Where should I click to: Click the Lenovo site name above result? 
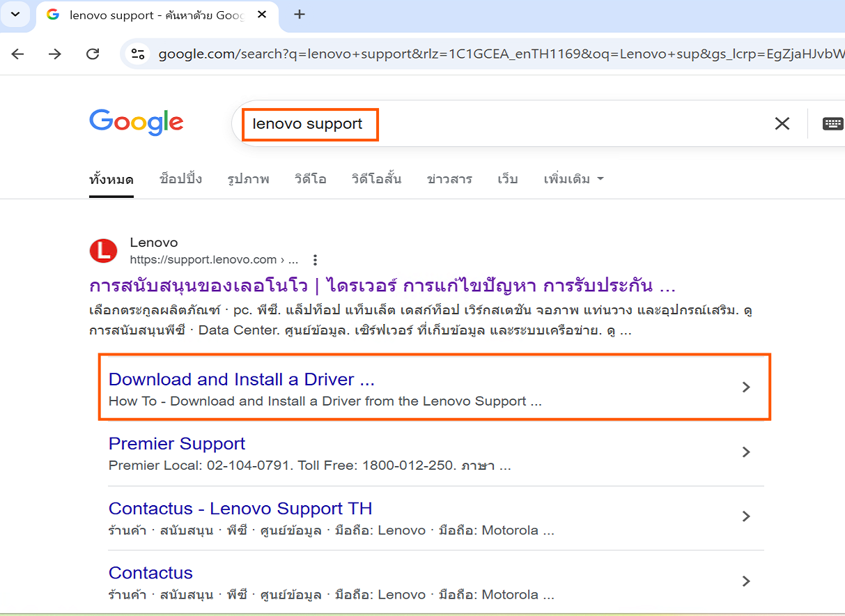(x=153, y=242)
